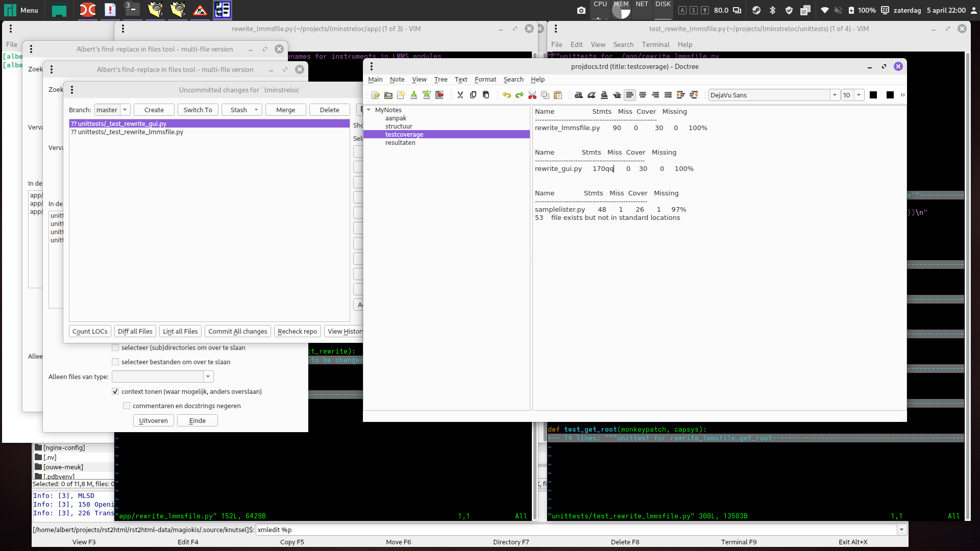This screenshot has width=980, height=551.
Task: Click the red scissors cut icon
Action: (x=532, y=95)
